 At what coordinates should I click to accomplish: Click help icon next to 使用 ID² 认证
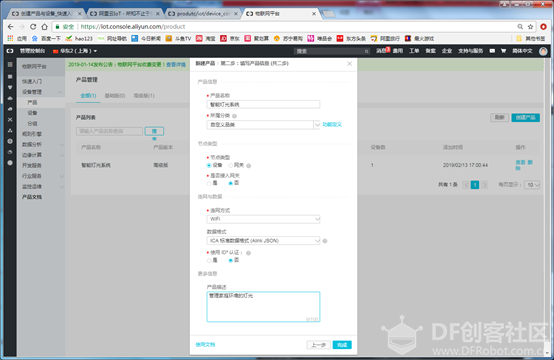point(249,253)
